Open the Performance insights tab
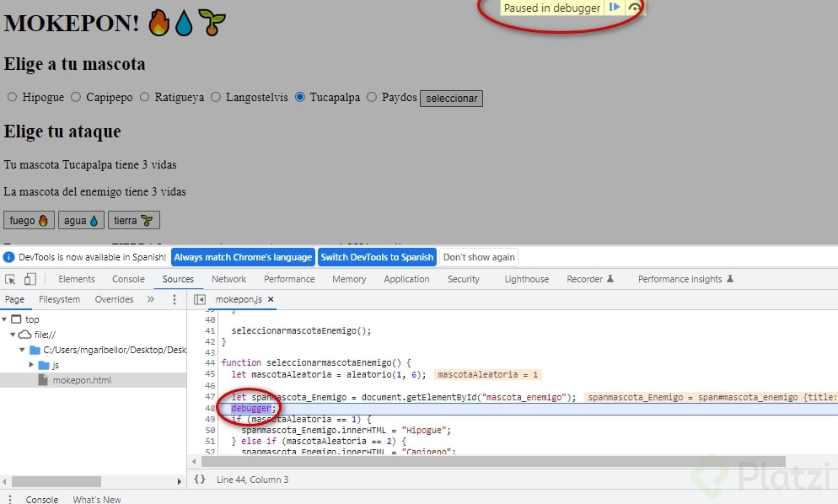 [685, 279]
